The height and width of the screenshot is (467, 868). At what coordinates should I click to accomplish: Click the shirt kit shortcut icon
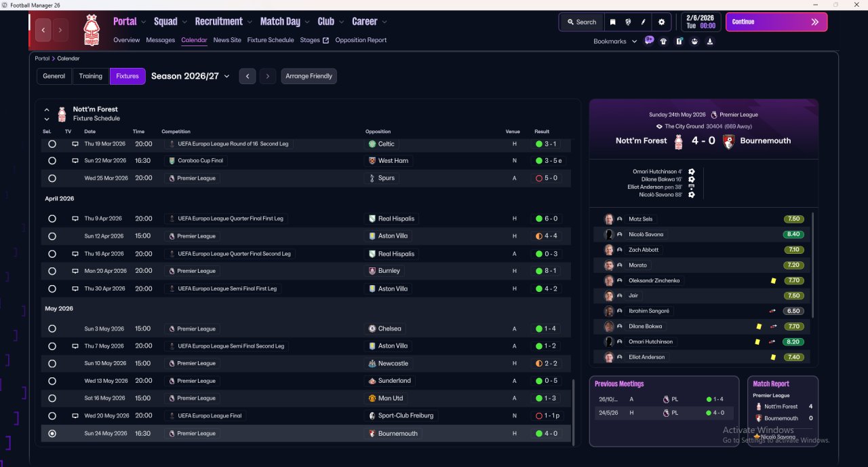663,41
